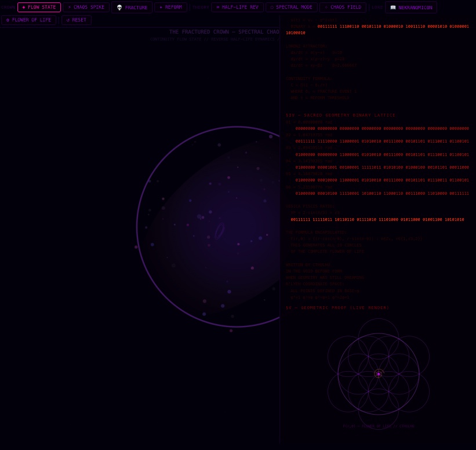Click the Fracture skull button

pyautogui.click(x=132, y=8)
